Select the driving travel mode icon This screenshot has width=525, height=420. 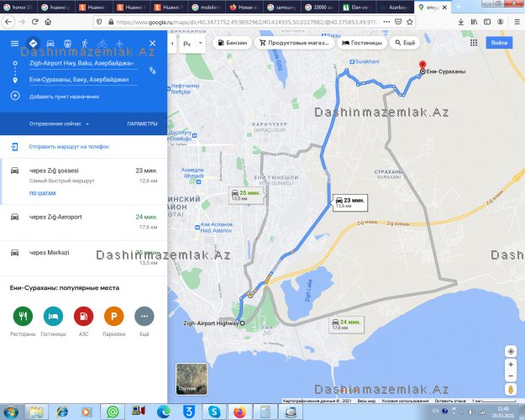pos(50,44)
